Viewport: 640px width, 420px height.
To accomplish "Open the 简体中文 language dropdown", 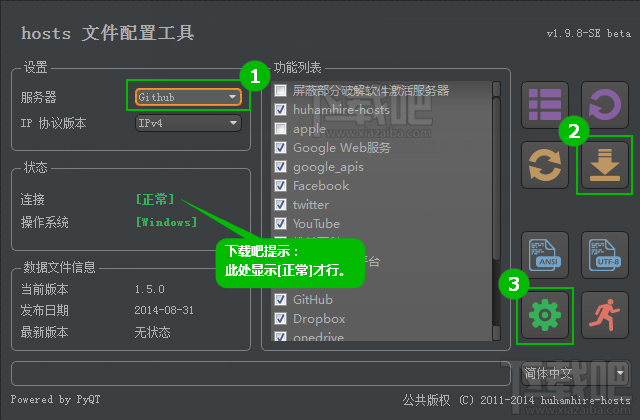I will pos(575,373).
